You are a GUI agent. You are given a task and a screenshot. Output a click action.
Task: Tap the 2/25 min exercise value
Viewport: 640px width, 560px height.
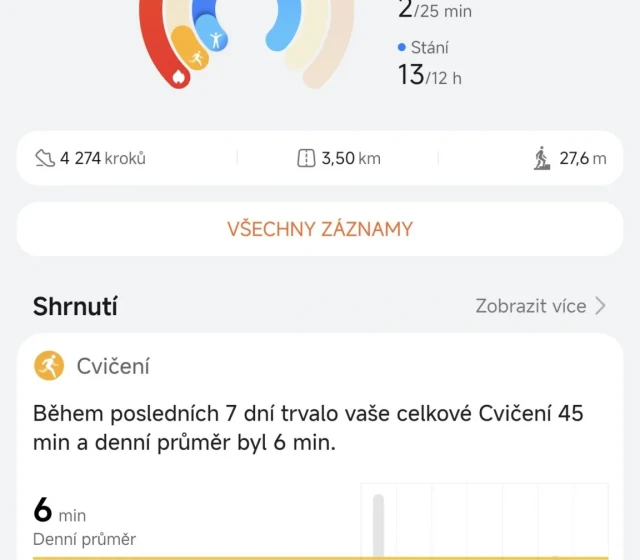pos(435,11)
